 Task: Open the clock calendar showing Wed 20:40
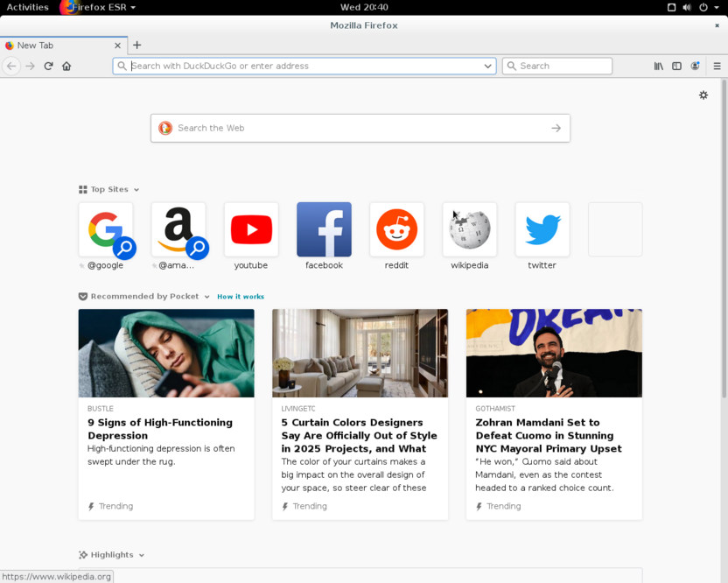[x=364, y=7]
